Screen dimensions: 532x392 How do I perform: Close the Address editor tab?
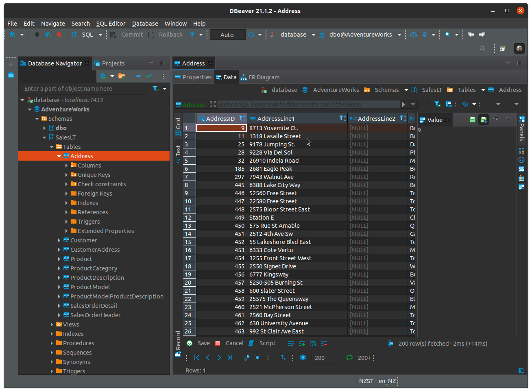(210, 63)
